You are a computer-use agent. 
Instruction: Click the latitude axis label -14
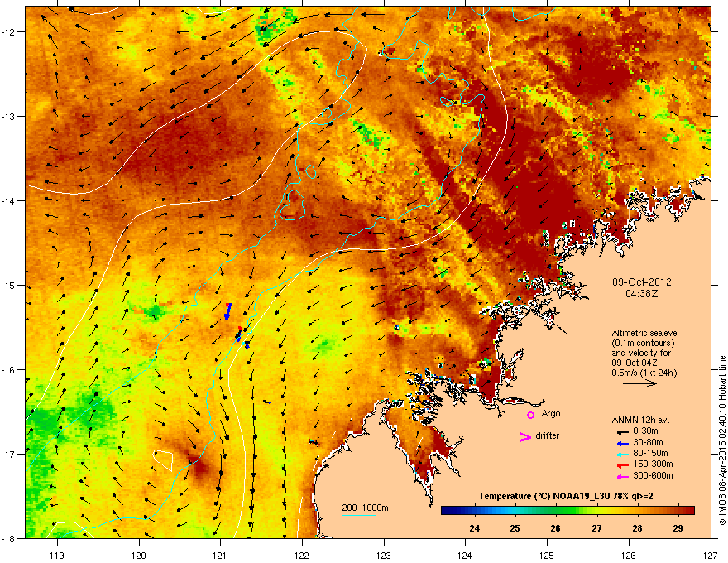pos(9,200)
